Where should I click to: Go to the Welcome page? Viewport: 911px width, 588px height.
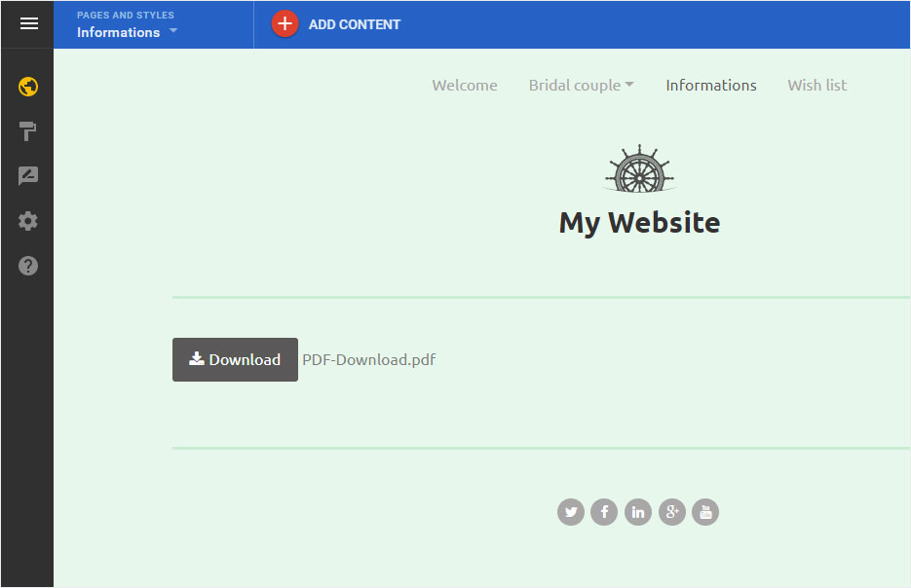pos(464,86)
